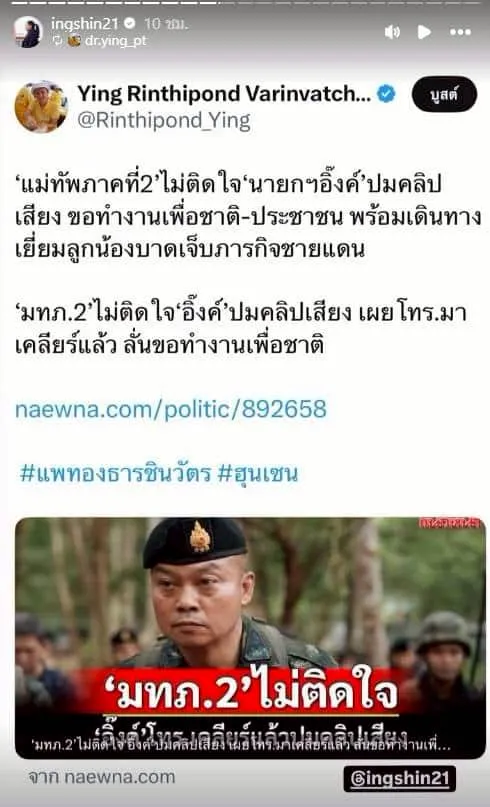The height and width of the screenshot is (807, 490).
Task: Play the paused story
Action: click(424, 32)
